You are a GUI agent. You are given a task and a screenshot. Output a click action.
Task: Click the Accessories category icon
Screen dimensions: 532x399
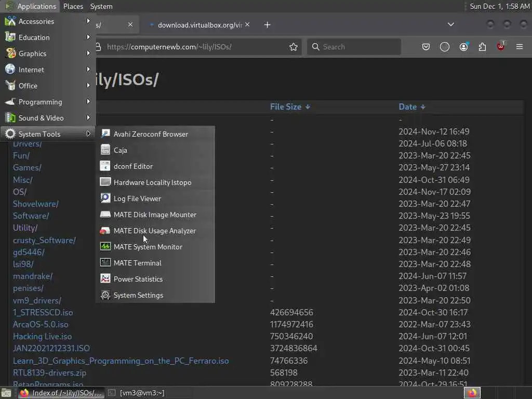pos(10,21)
